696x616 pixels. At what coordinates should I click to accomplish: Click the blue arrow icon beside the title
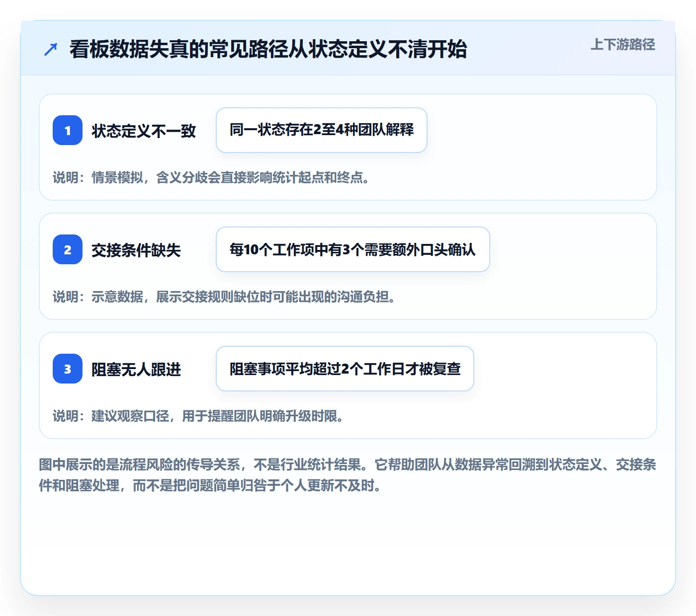tap(51, 49)
